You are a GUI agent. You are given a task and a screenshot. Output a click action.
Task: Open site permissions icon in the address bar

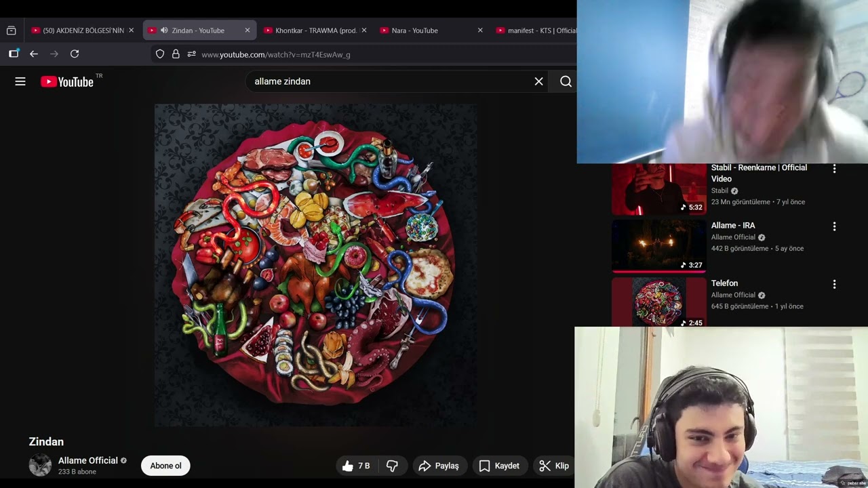[x=191, y=54]
